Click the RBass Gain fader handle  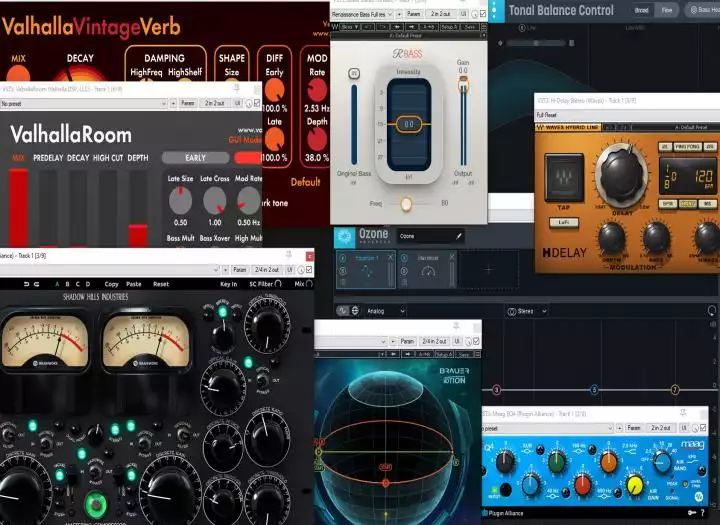[x=463, y=85]
